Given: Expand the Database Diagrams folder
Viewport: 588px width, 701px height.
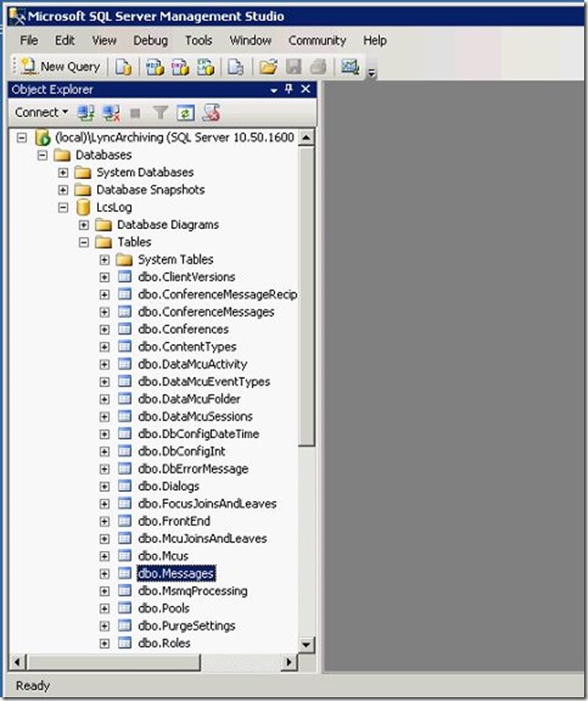Looking at the screenshot, I should (x=84, y=225).
